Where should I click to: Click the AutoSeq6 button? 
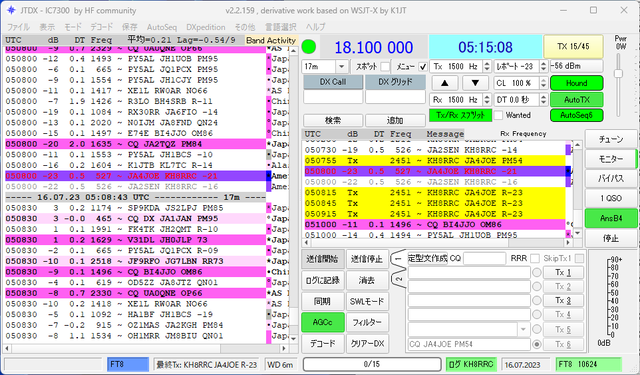[x=576, y=115]
